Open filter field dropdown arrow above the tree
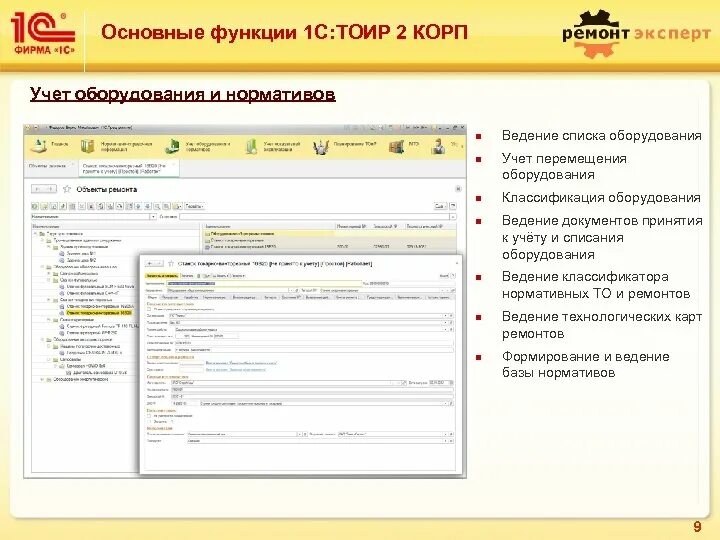This screenshot has width=720, height=540. pos(153,216)
